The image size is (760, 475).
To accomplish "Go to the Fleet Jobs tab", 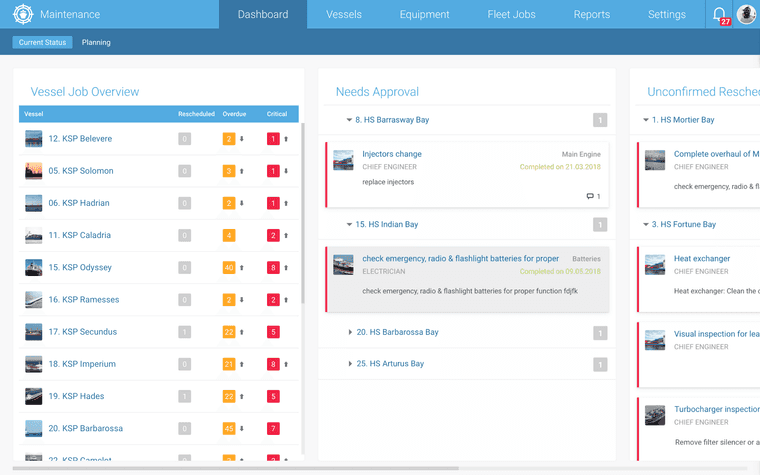I will pos(511,15).
